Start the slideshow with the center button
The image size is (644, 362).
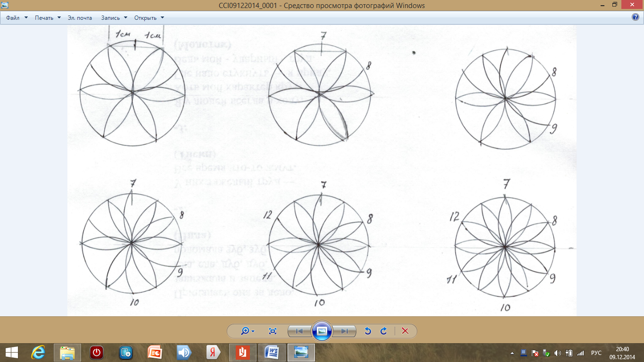[x=322, y=331]
